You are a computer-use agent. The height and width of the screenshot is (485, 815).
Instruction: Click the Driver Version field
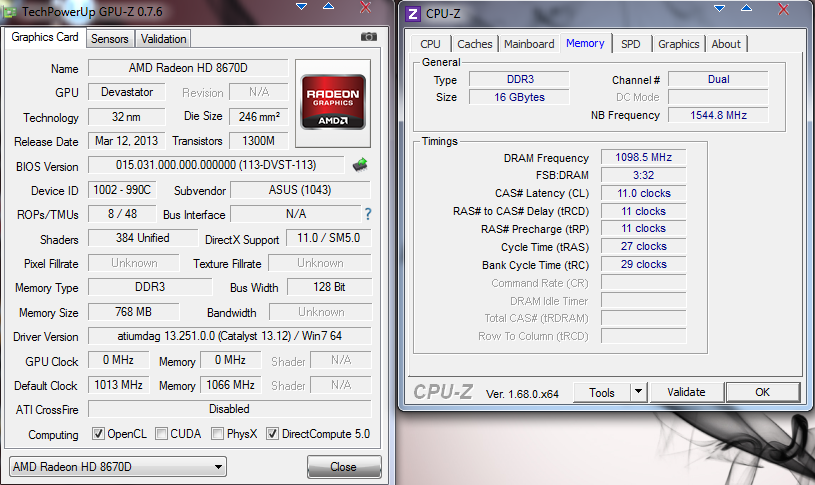point(230,336)
